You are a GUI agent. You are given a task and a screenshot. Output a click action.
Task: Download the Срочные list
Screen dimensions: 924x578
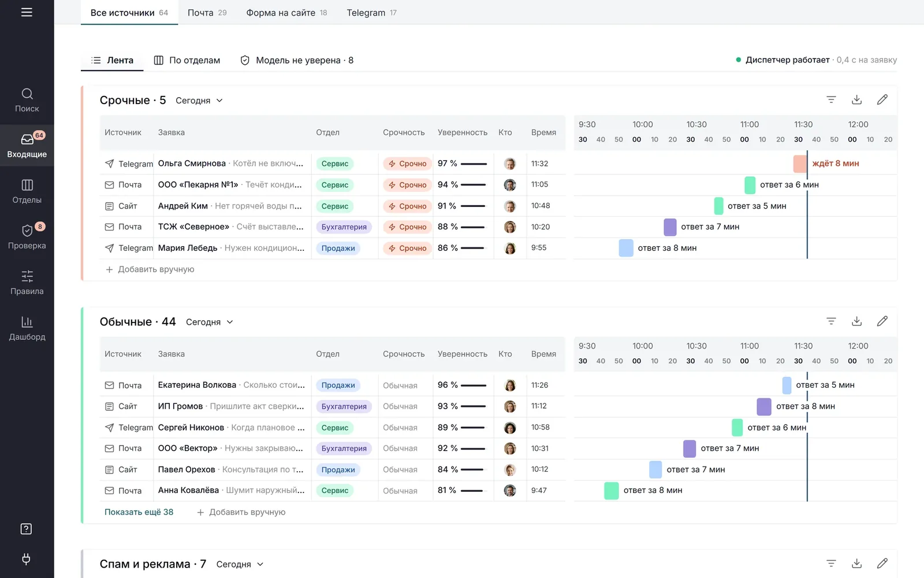[x=856, y=100]
